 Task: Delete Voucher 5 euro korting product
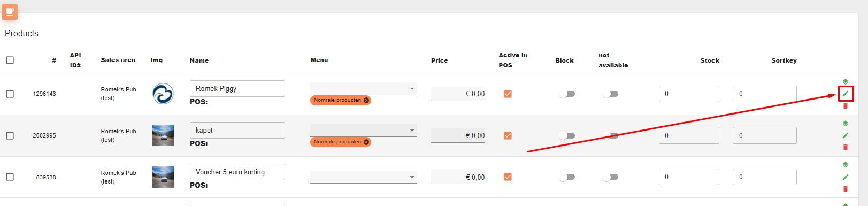click(846, 189)
